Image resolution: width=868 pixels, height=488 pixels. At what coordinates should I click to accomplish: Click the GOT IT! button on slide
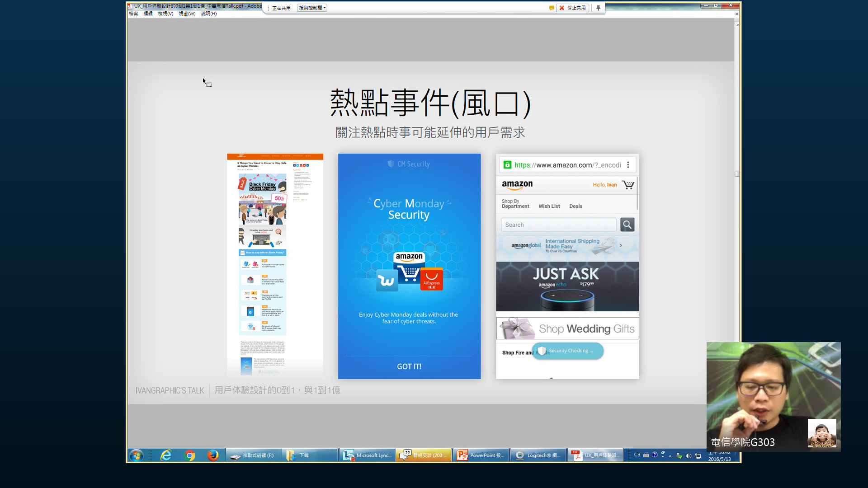coord(409,366)
